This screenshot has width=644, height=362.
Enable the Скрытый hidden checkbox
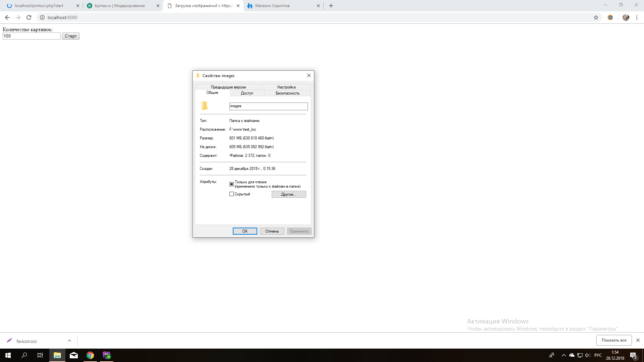[x=231, y=194]
